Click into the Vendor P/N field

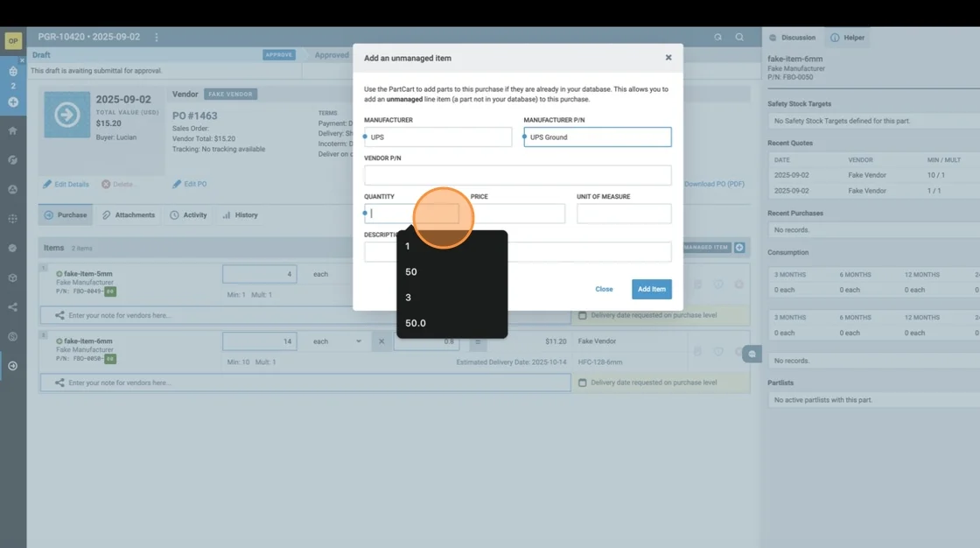click(x=518, y=175)
